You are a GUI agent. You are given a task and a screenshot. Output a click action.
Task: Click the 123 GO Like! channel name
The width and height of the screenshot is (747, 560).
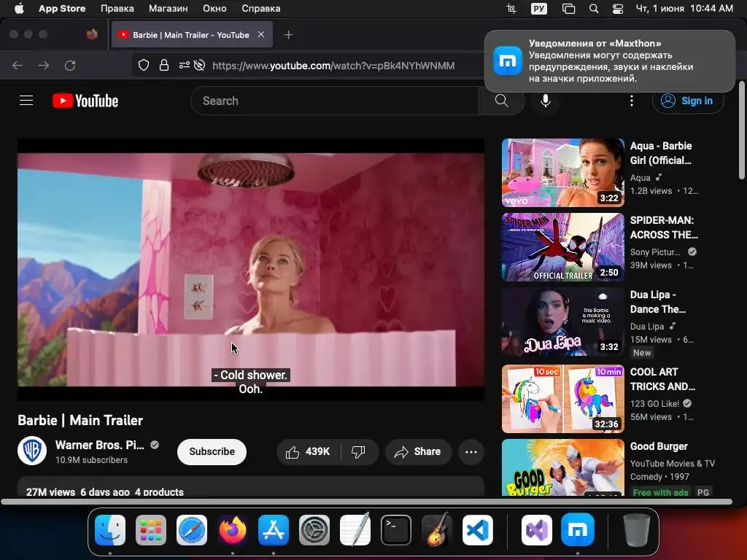pyautogui.click(x=654, y=403)
